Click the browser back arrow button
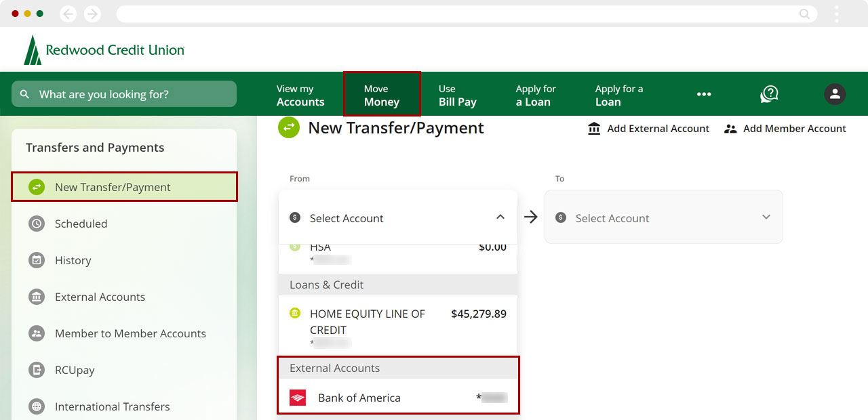The width and height of the screenshot is (868, 420). click(68, 14)
